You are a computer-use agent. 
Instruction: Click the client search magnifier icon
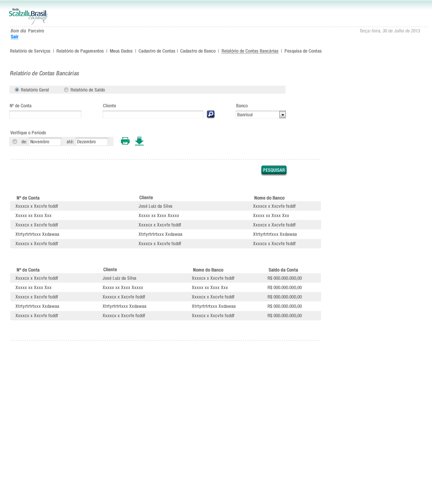pos(211,114)
